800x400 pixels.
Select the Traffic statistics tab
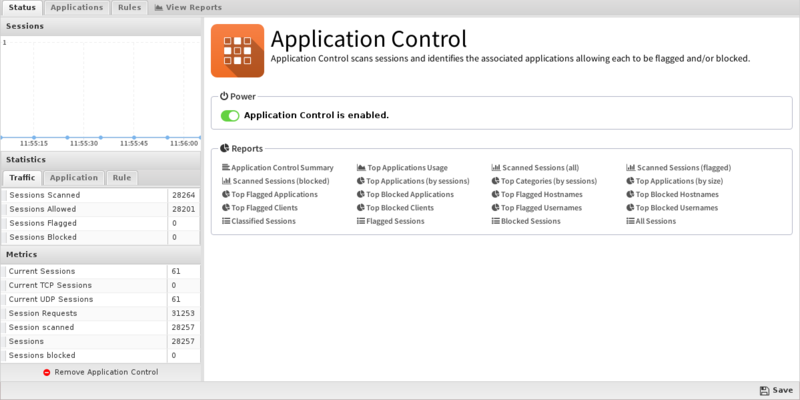[22, 178]
